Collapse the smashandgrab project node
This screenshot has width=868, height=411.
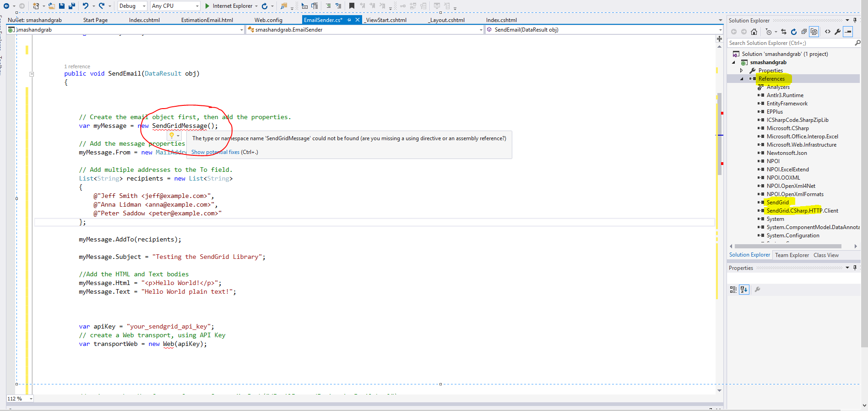click(733, 62)
